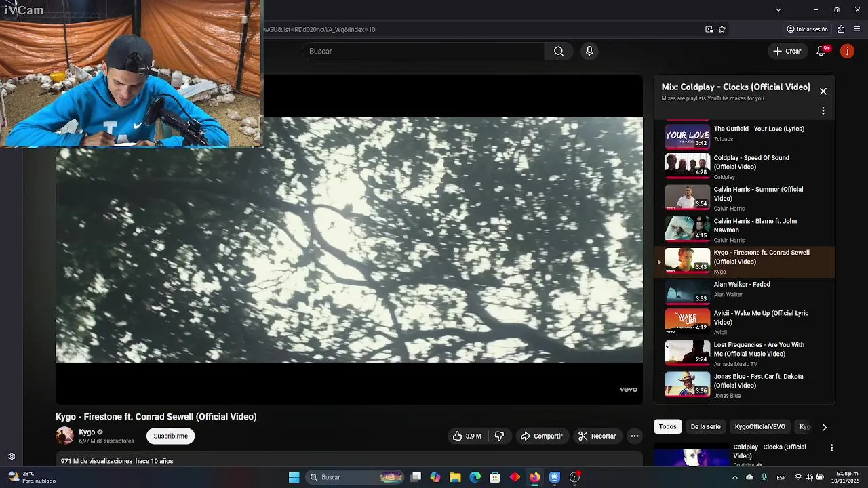This screenshot has height=488, width=868.
Task: Open File Explorer from the taskbar
Action: (x=455, y=477)
